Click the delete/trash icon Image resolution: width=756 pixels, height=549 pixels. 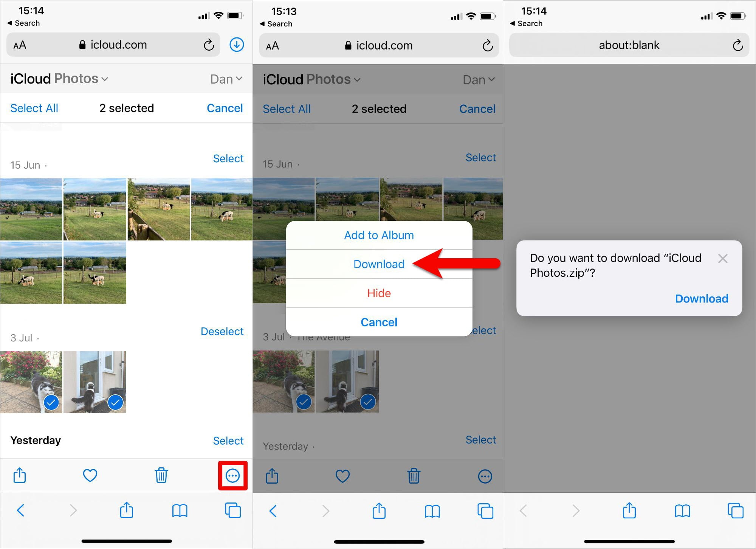tap(162, 475)
